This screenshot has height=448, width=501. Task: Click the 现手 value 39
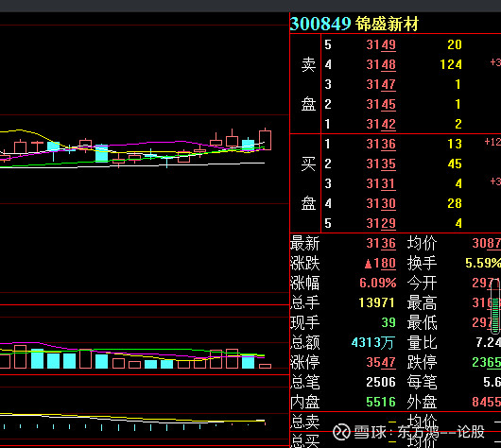point(389,322)
